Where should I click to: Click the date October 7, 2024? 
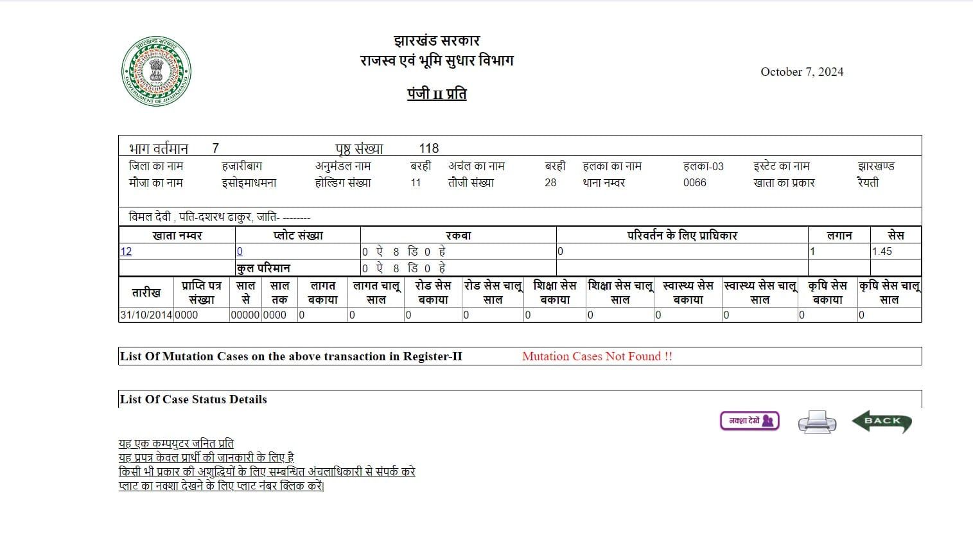coord(802,72)
